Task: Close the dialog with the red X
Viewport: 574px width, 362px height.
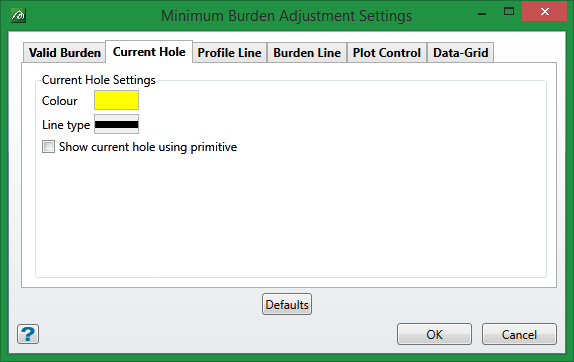Action: pyautogui.click(x=544, y=12)
